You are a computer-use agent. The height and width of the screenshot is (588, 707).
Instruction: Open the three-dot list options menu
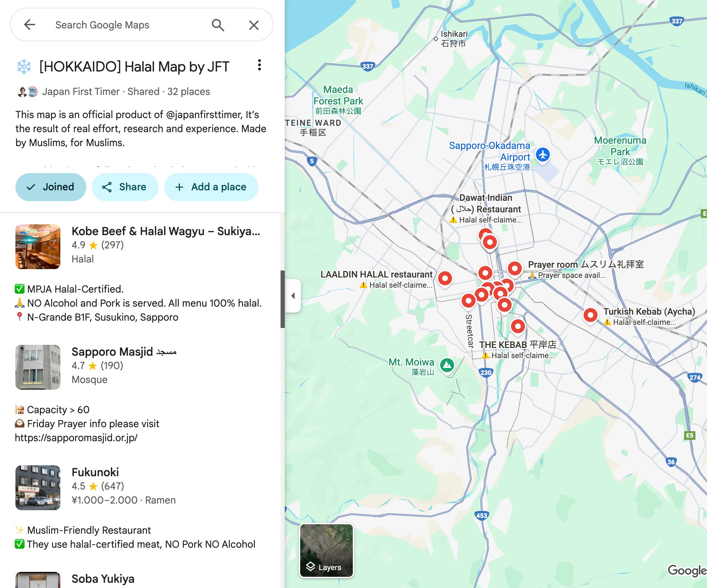[x=259, y=65]
